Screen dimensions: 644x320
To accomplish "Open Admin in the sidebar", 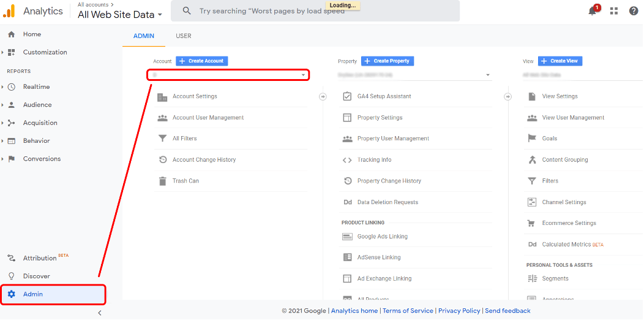I will click(53, 294).
